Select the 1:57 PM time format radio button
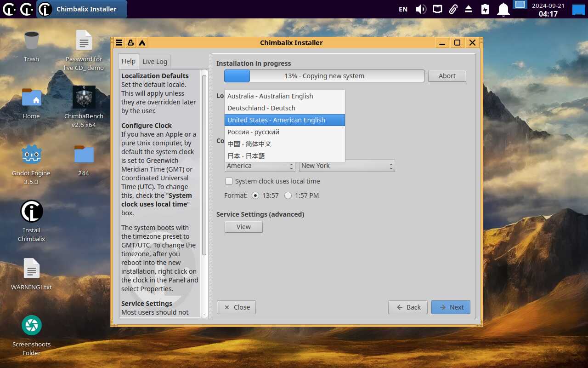This screenshot has width=588, height=368. pyautogui.click(x=288, y=195)
